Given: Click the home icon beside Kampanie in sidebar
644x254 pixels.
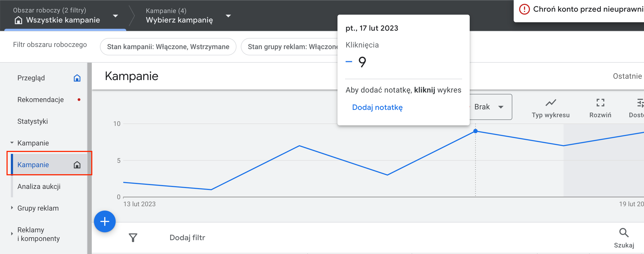Looking at the screenshot, I should tap(77, 164).
